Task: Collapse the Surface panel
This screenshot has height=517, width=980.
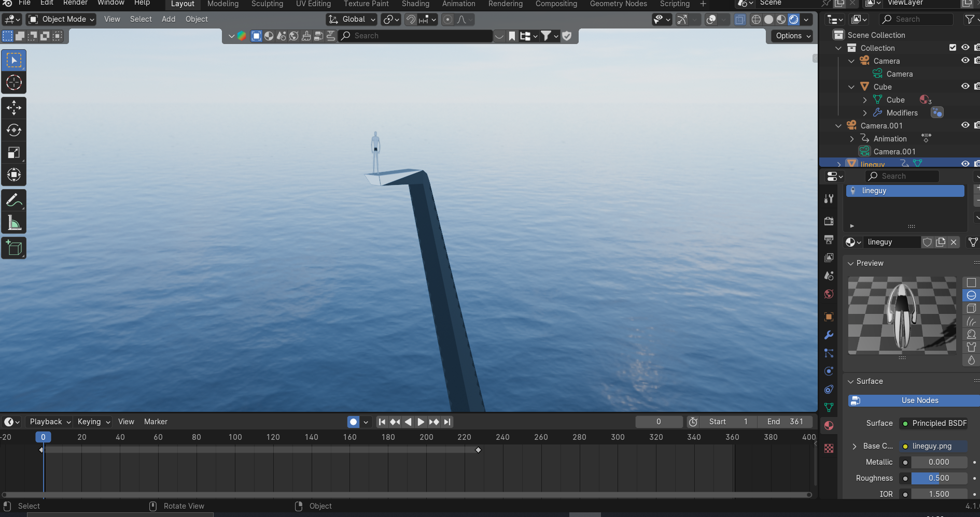Action: click(851, 381)
